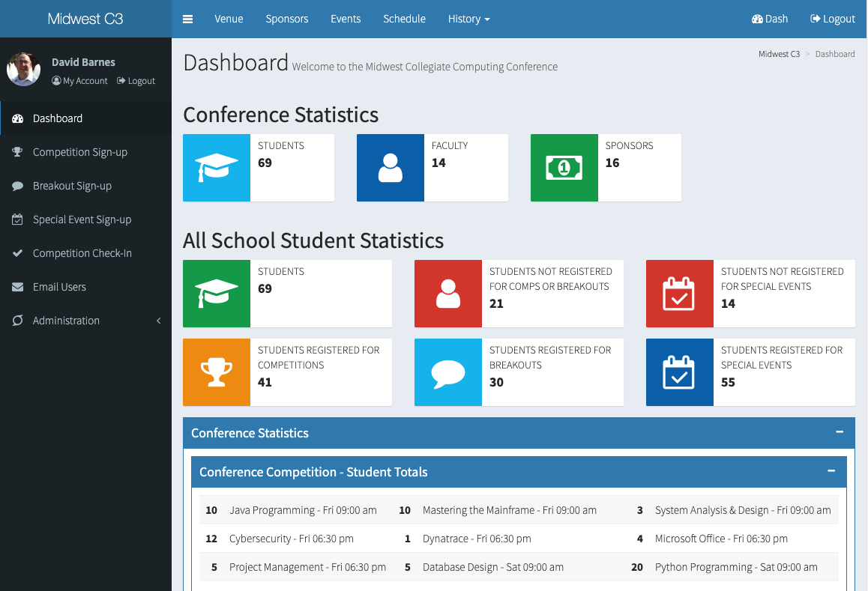Open Email Users in the sidebar
The image size is (868, 591).
tap(59, 287)
